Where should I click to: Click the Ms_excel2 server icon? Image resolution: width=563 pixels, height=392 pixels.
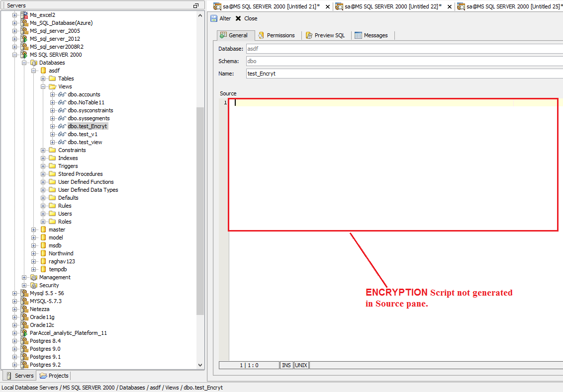pyautogui.click(x=24, y=15)
